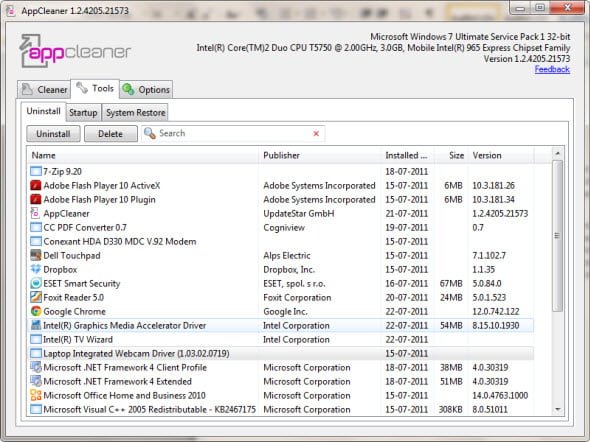Click Adobe Flash Player 10 ActiveX icon
The width and height of the screenshot is (590, 442).
click(x=36, y=185)
